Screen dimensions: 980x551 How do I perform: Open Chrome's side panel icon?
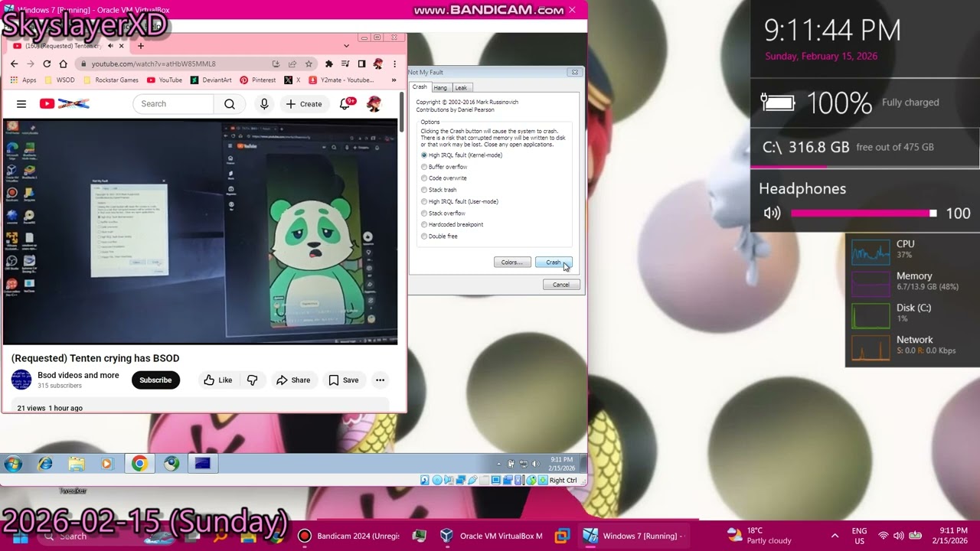pyautogui.click(x=361, y=64)
